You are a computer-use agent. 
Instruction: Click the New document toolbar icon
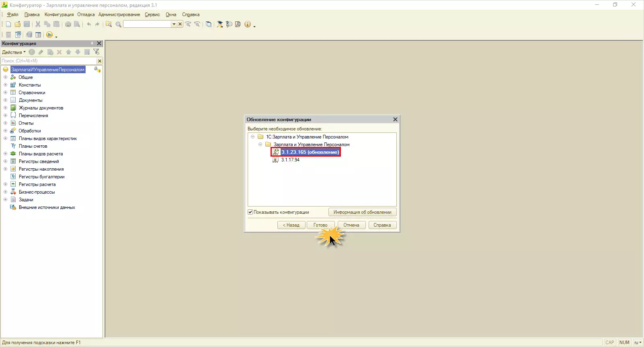point(8,24)
